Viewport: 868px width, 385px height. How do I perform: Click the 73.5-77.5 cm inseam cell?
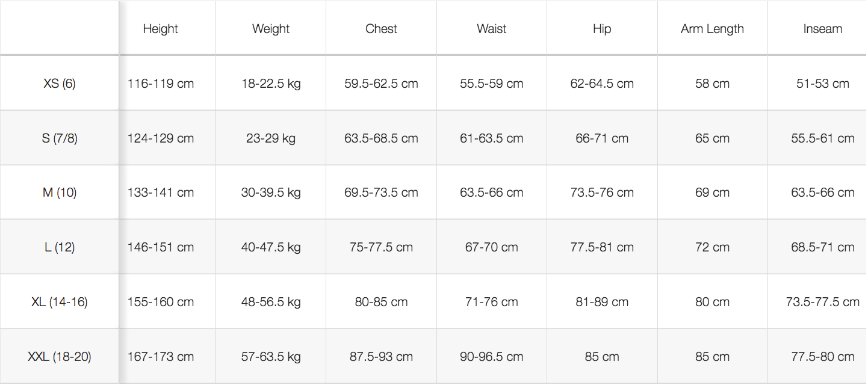coord(822,302)
